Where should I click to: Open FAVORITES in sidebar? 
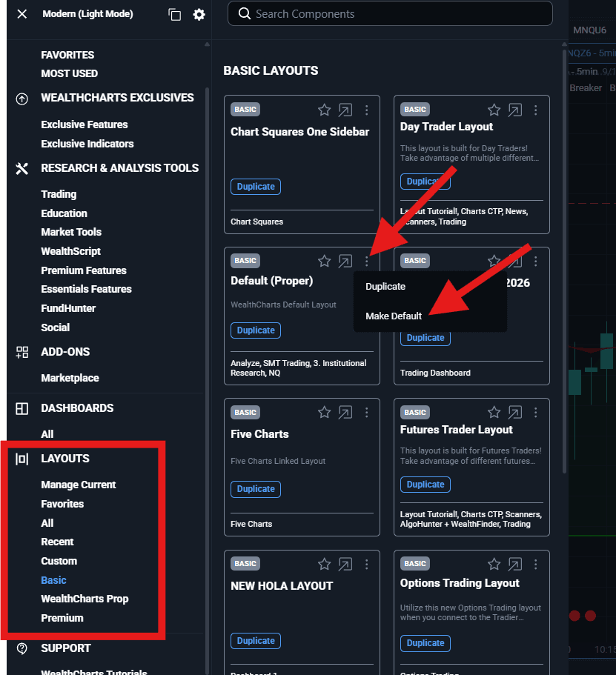pyautogui.click(x=67, y=55)
